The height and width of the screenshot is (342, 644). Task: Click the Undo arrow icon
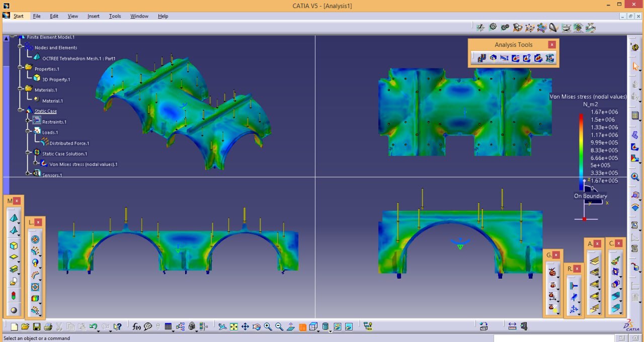(93, 327)
